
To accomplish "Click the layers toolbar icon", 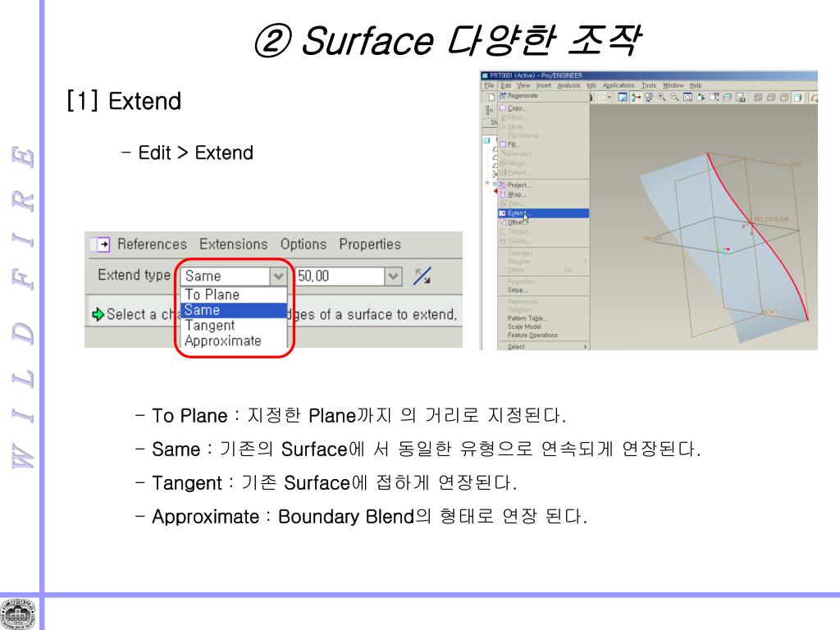I will point(728,97).
